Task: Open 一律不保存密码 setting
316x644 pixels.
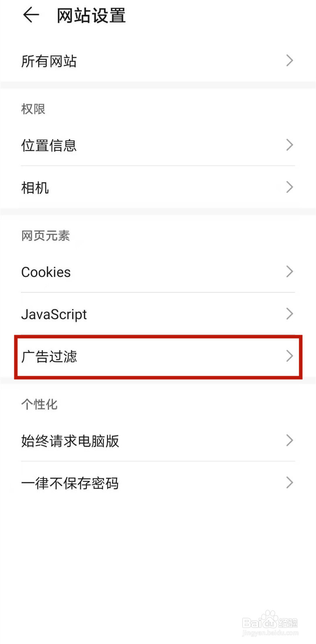Action: 158,483
